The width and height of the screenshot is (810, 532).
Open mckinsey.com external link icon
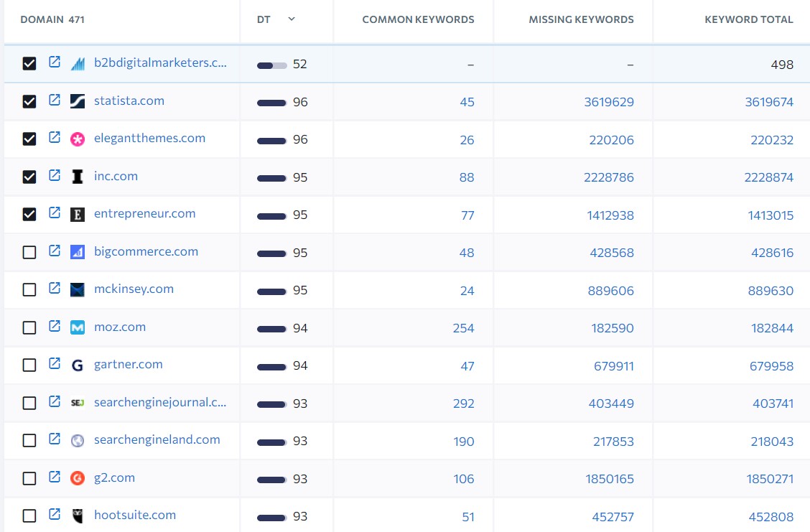[55, 288]
